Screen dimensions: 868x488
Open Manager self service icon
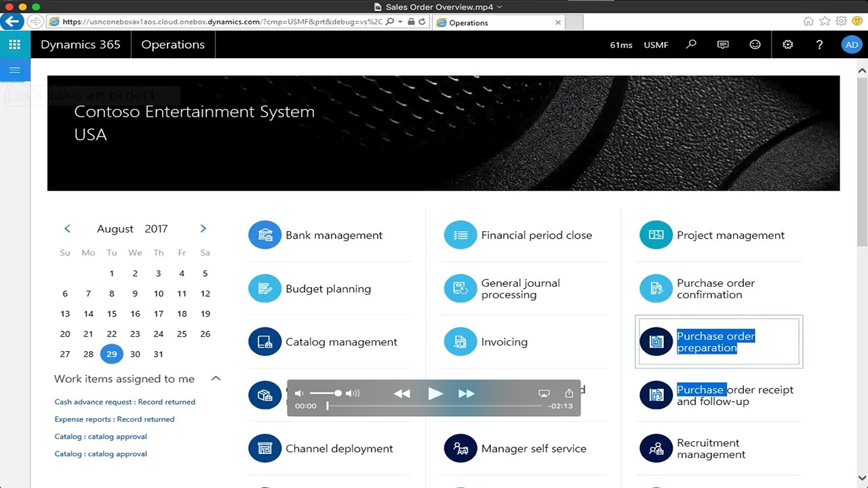pyautogui.click(x=460, y=449)
